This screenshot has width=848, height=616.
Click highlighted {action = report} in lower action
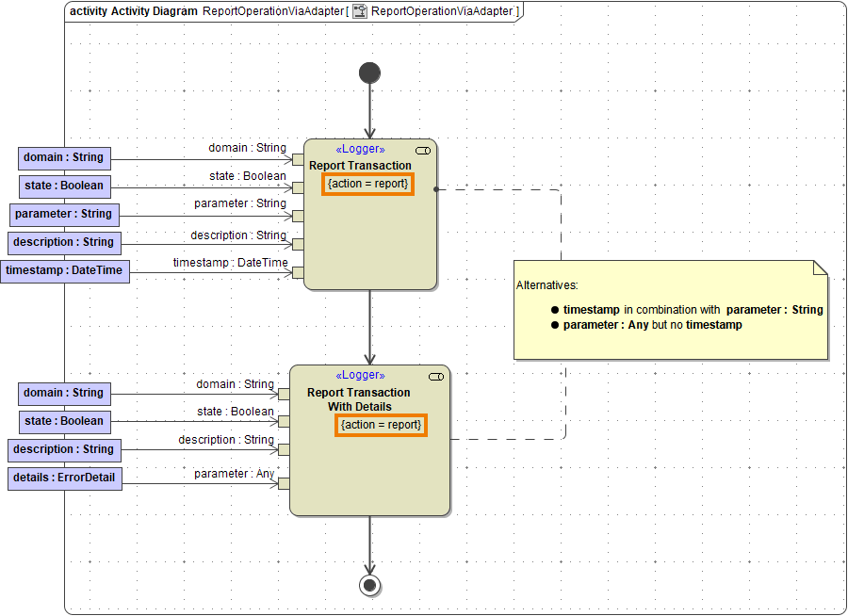381,425
